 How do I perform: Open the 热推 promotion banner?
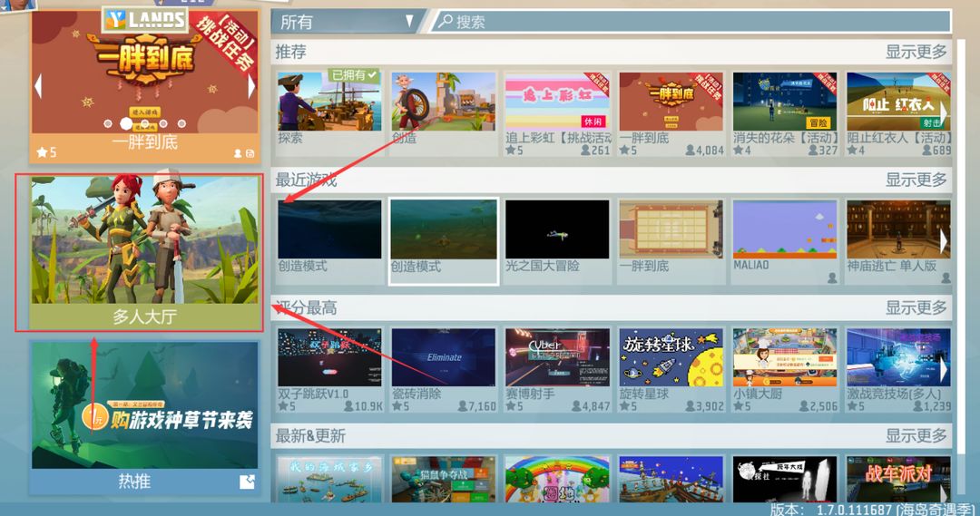point(144,417)
